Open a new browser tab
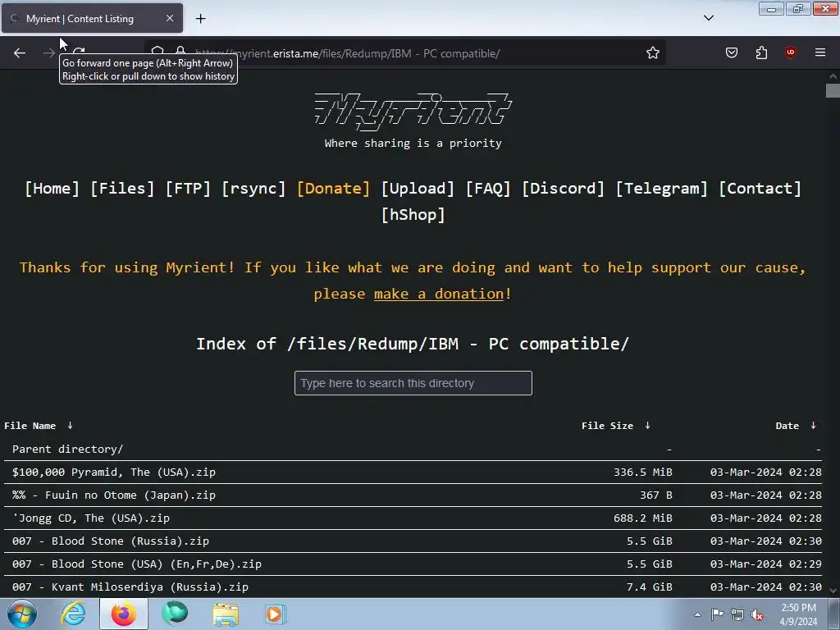Viewport: 840px width, 630px height. tap(200, 19)
